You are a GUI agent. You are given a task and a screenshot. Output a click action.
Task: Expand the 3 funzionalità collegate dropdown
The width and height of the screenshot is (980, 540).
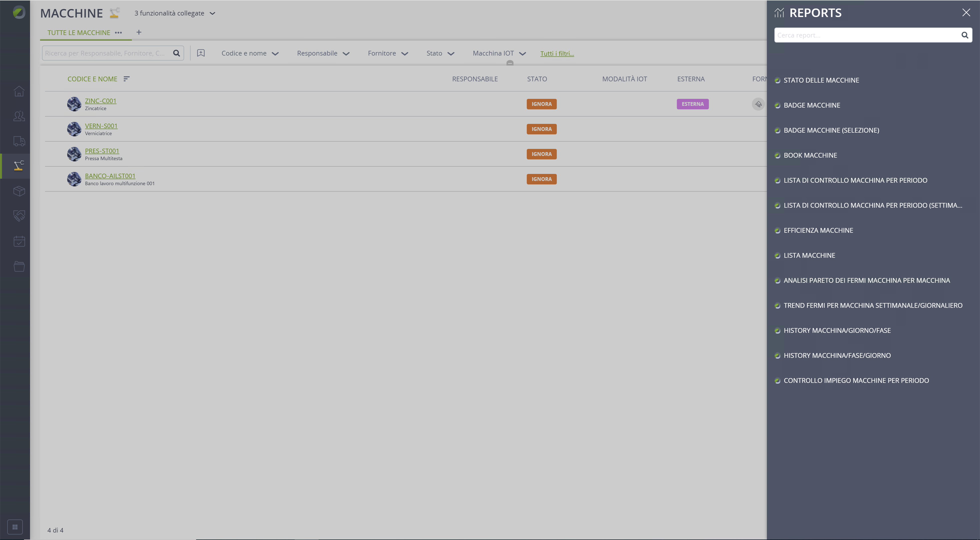175,13
